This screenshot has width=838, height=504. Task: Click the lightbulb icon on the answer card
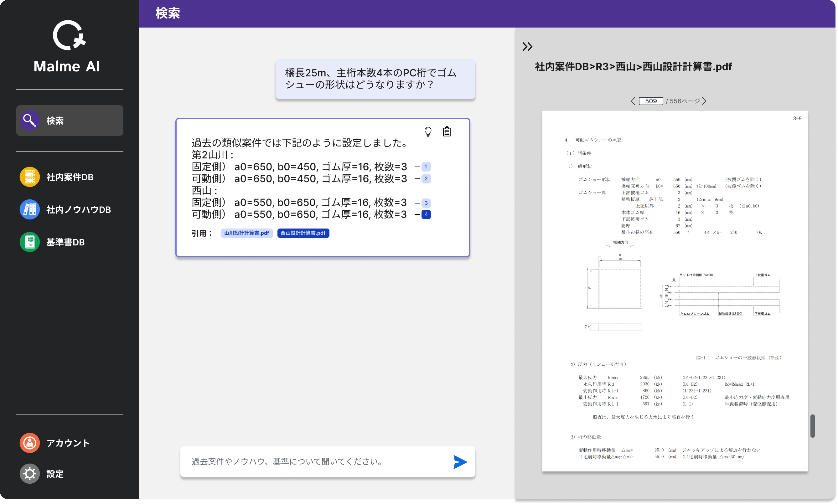point(428,132)
